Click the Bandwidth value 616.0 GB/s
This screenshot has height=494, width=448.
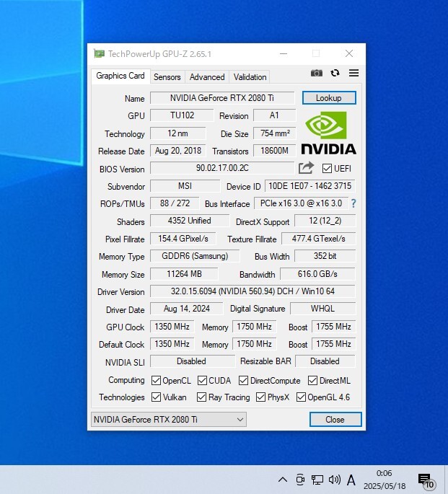(x=317, y=274)
